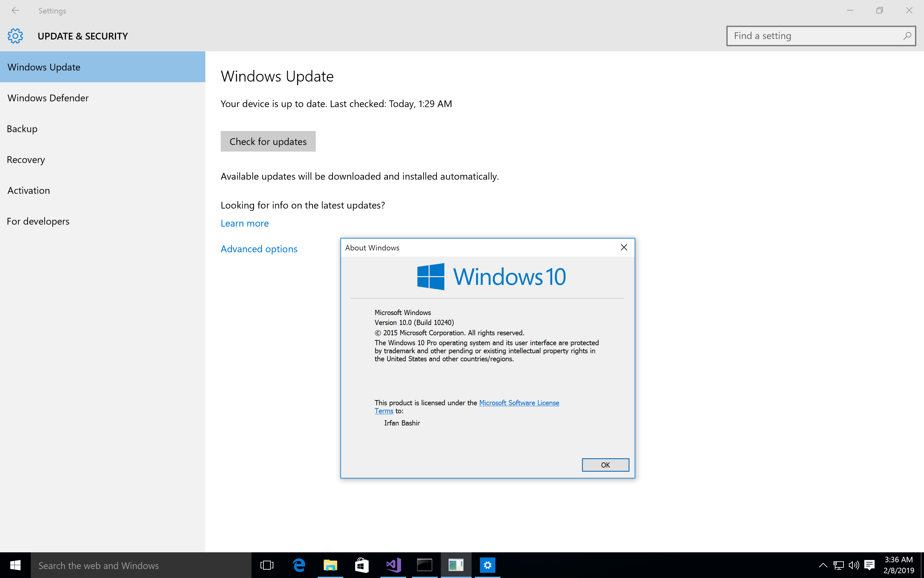Follow the Learn more link

coord(245,223)
